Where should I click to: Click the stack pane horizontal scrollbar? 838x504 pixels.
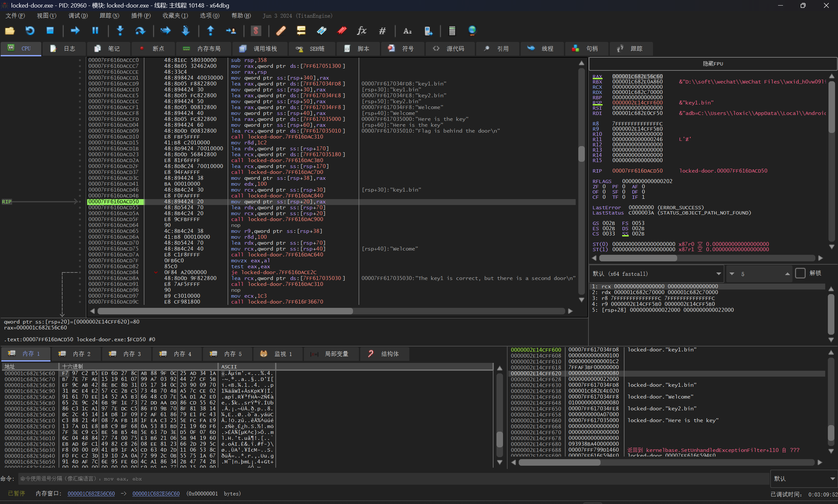tap(666, 462)
